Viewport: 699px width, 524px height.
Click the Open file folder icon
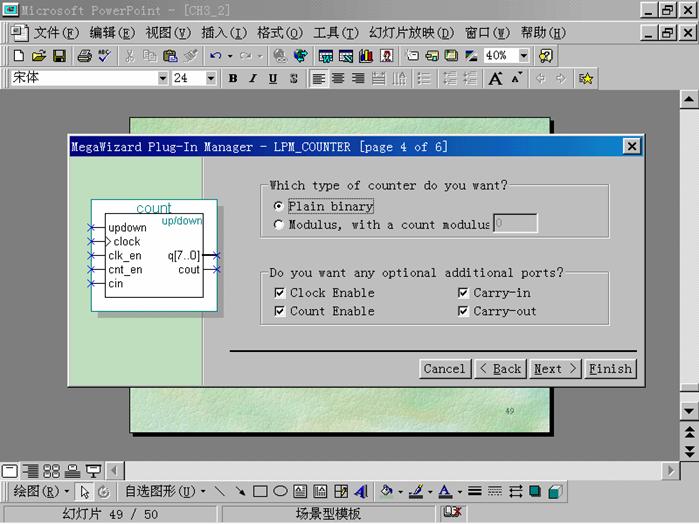(39, 56)
